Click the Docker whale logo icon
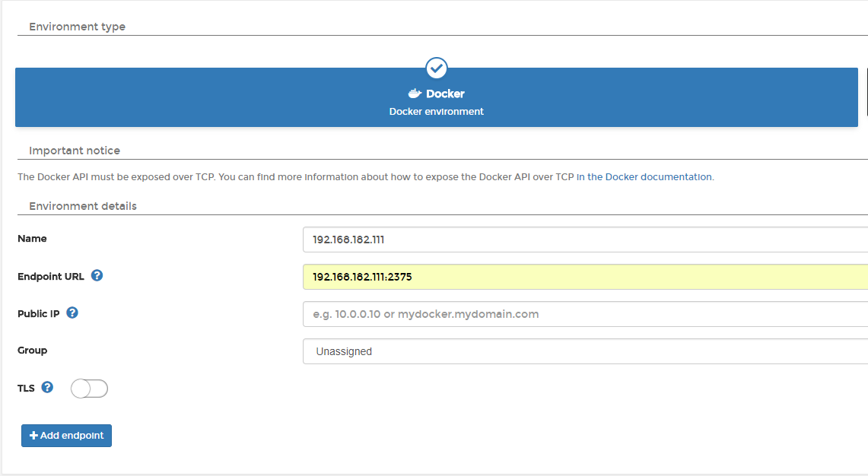This screenshot has height=476, width=868. click(x=415, y=94)
